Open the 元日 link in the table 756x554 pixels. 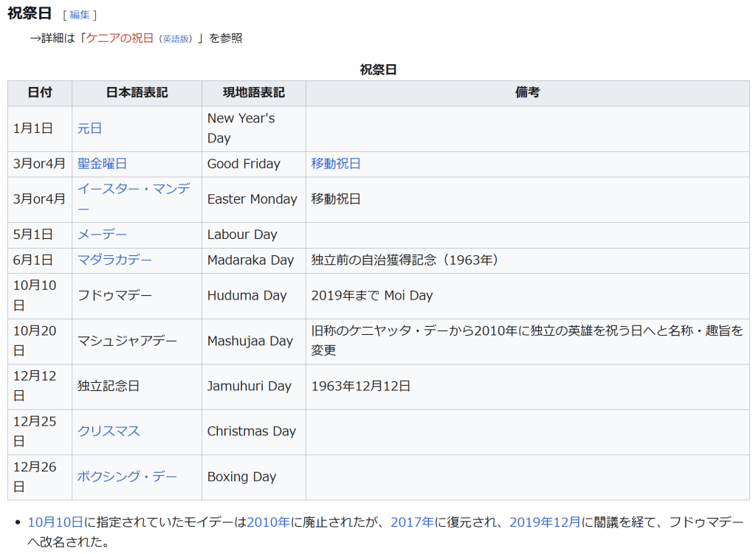click(x=89, y=128)
